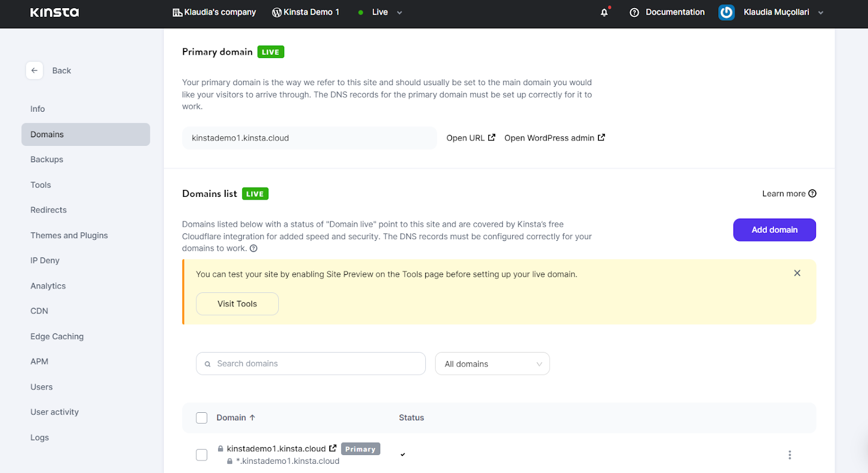The width and height of the screenshot is (868, 473).
Task: Click the WordPress icon beside Kinsta Demo 1
Action: pos(277,12)
